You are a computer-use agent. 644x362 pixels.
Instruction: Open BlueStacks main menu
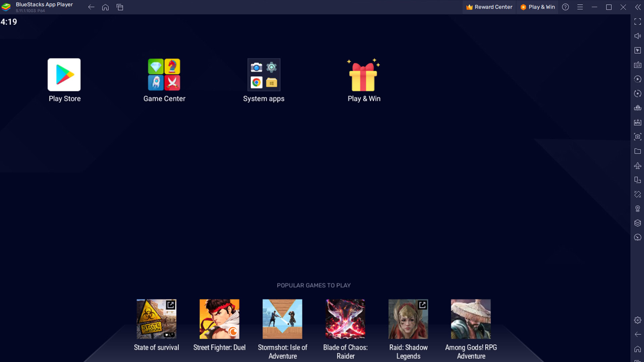580,7
